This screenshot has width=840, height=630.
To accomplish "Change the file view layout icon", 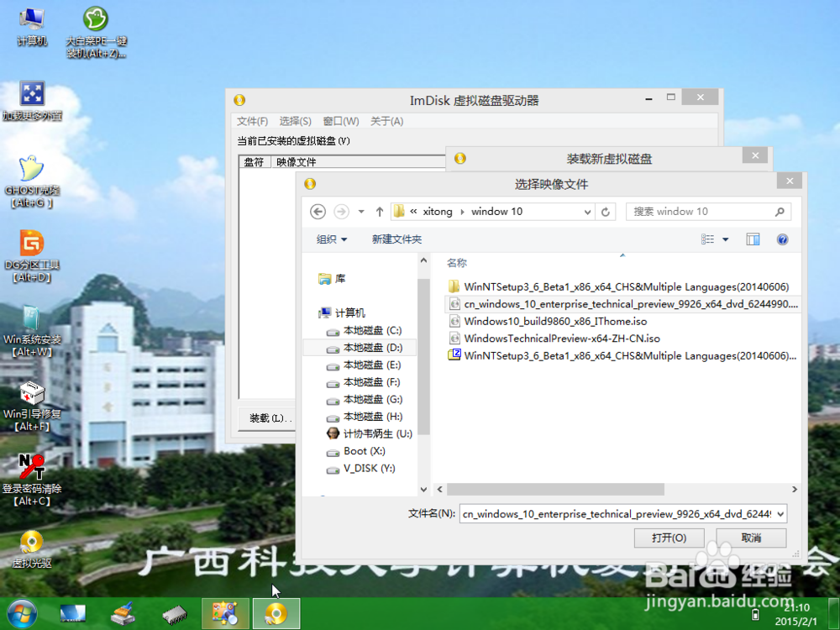I will [707, 239].
